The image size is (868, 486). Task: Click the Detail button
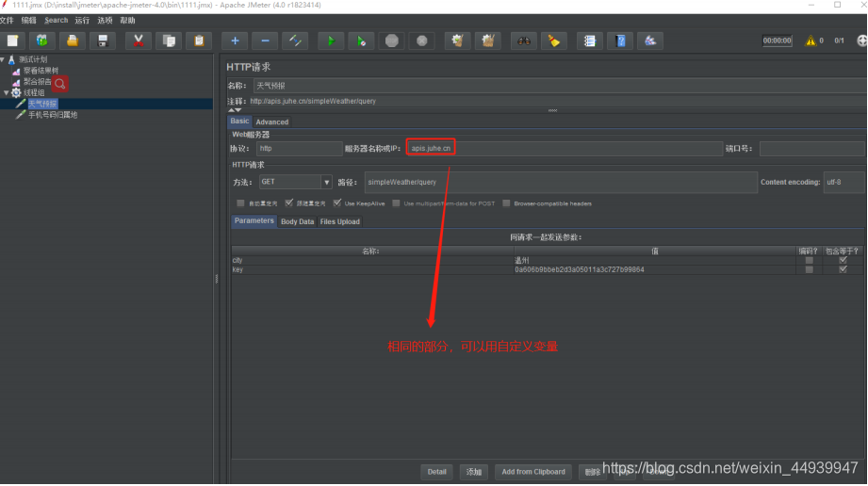[436, 472]
